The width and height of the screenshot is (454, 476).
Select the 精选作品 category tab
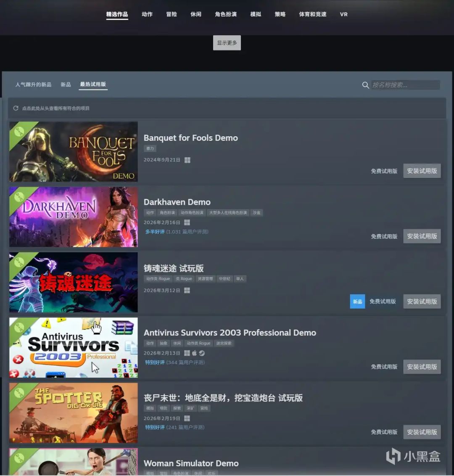(117, 14)
